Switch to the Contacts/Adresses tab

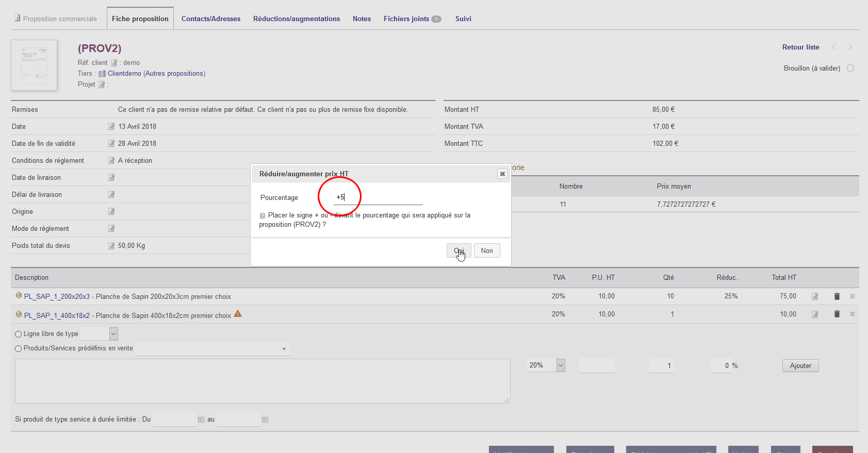[x=210, y=19]
